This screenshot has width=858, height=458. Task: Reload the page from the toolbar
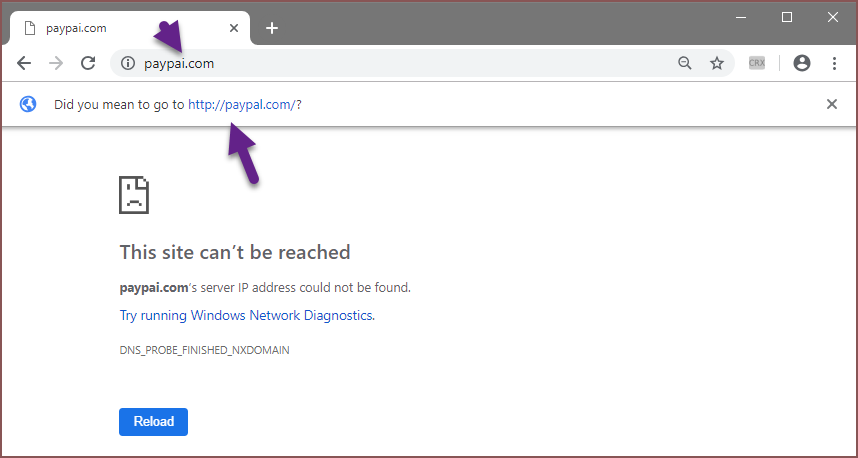click(88, 63)
